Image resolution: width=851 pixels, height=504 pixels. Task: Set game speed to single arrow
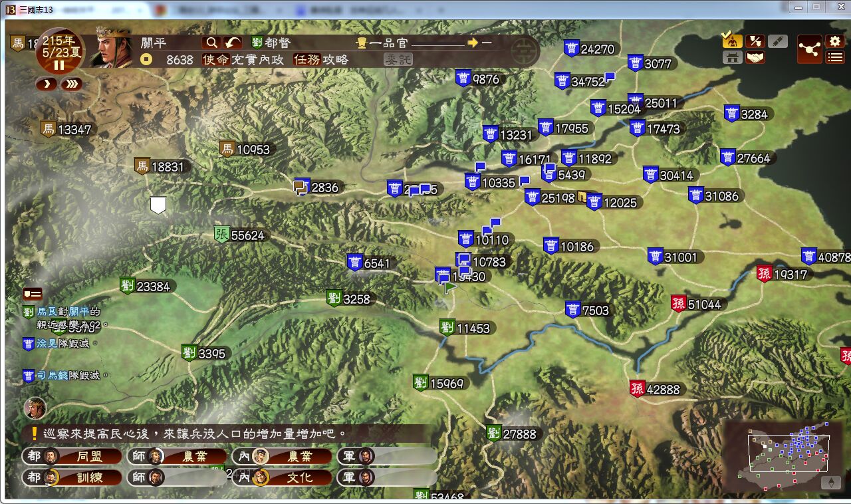coord(46,84)
